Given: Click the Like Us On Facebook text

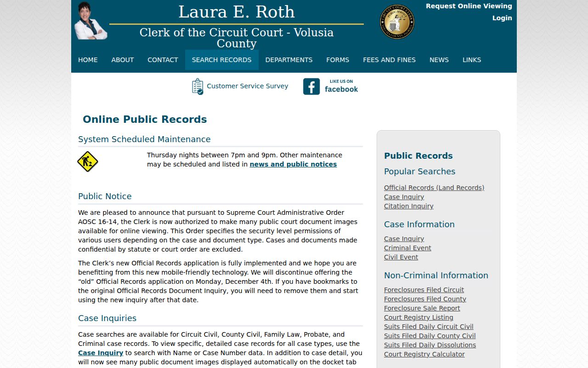Looking at the screenshot, I should pyautogui.click(x=341, y=86).
